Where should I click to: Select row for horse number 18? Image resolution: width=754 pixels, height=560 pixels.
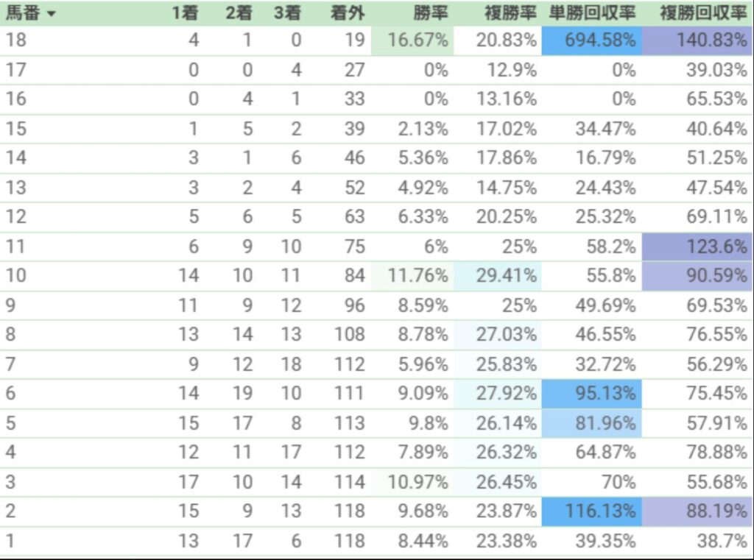tap(376, 40)
